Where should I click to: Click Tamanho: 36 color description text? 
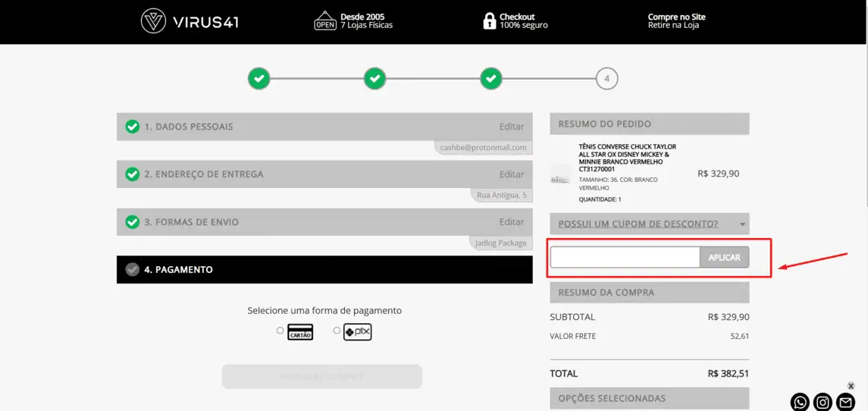pos(619,184)
